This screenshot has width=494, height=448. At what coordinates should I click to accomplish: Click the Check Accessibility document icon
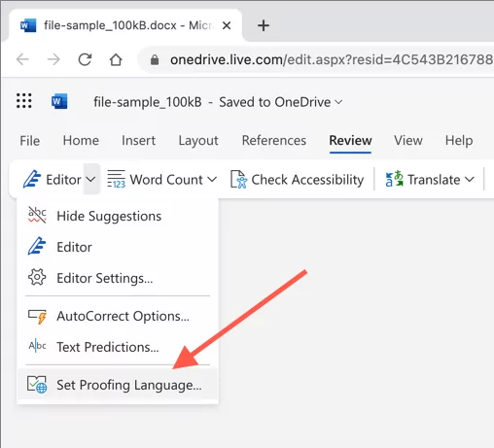tap(238, 179)
